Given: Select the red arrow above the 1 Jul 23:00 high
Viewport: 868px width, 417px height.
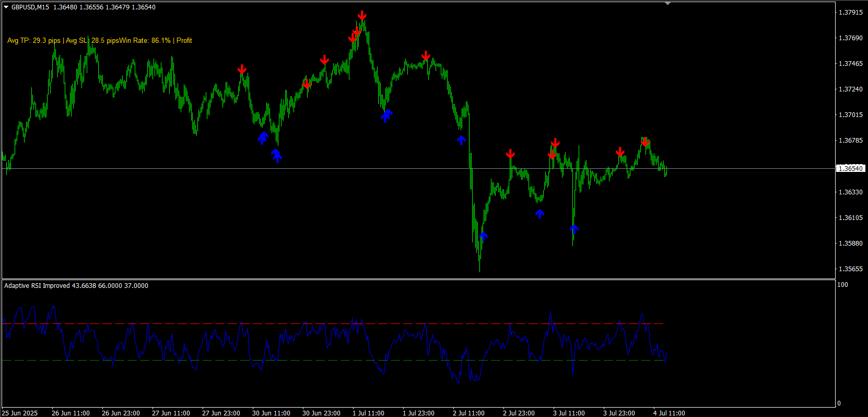Looking at the screenshot, I should [426, 55].
